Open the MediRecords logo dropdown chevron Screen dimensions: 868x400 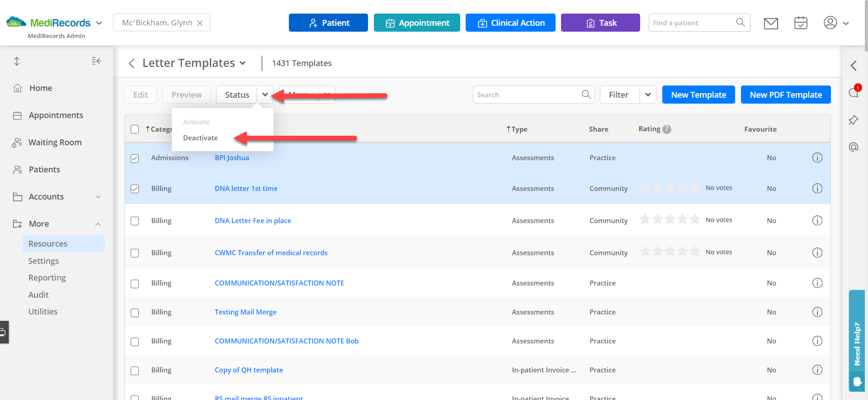tap(99, 23)
